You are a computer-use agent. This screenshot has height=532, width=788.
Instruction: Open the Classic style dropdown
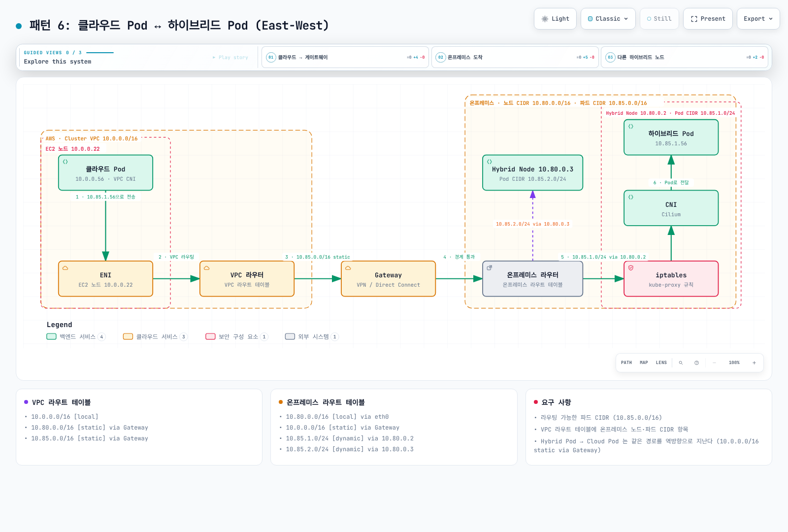click(x=608, y=19)
